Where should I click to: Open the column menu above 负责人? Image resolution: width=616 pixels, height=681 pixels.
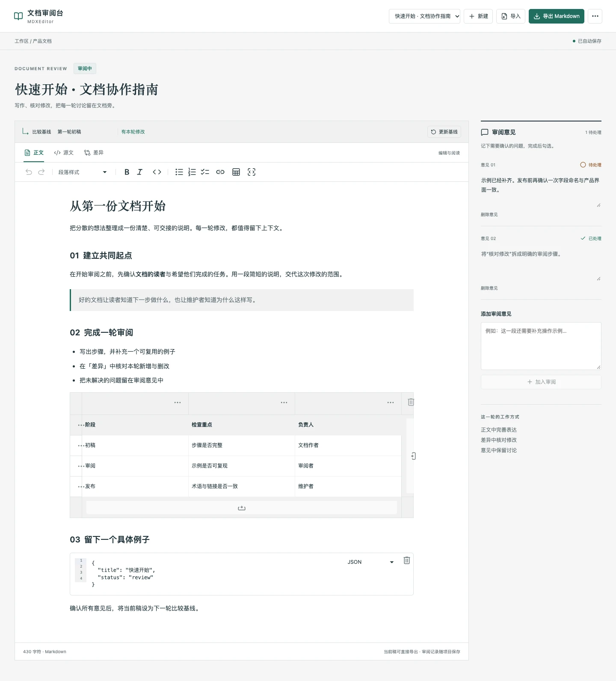point(391,403)
